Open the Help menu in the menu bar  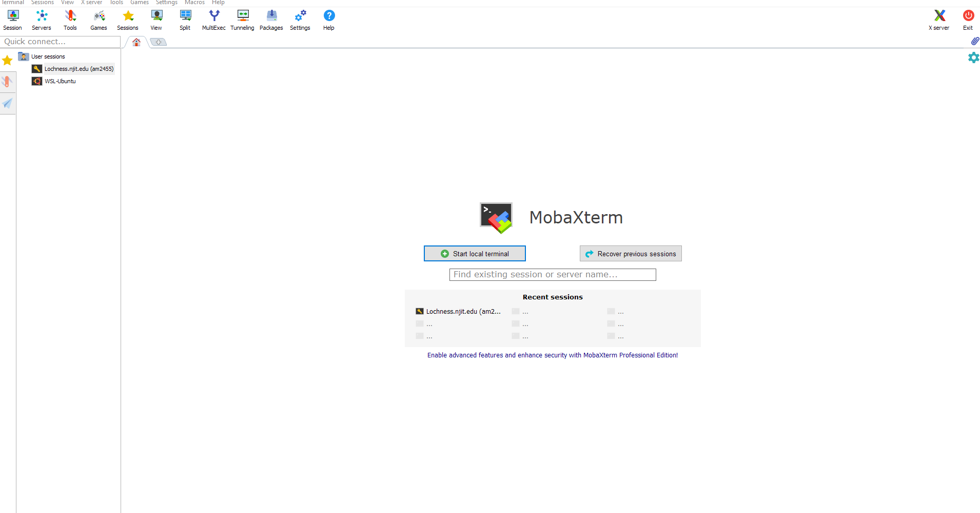pyautogui.click(x=219, y=3)
